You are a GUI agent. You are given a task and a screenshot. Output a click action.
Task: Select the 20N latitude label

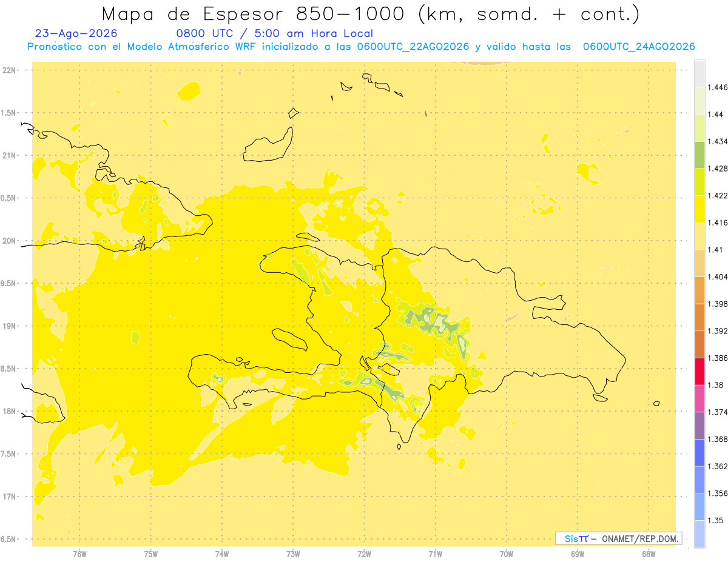coord(9,241)
